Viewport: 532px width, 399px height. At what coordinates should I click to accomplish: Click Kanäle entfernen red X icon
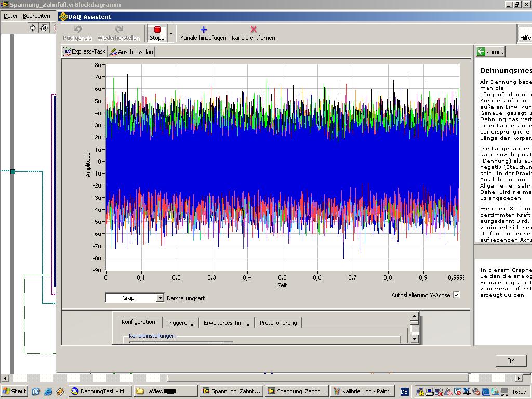[254, 30]
